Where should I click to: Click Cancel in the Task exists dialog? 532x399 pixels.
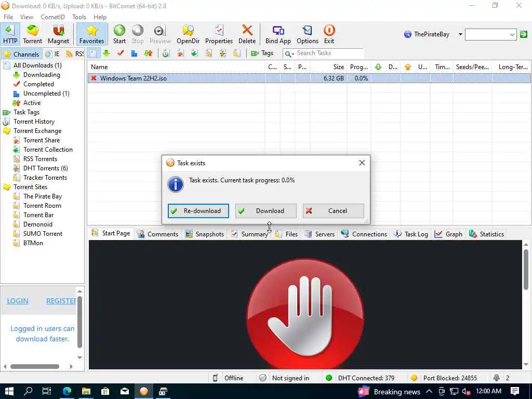tap(333, 211)
